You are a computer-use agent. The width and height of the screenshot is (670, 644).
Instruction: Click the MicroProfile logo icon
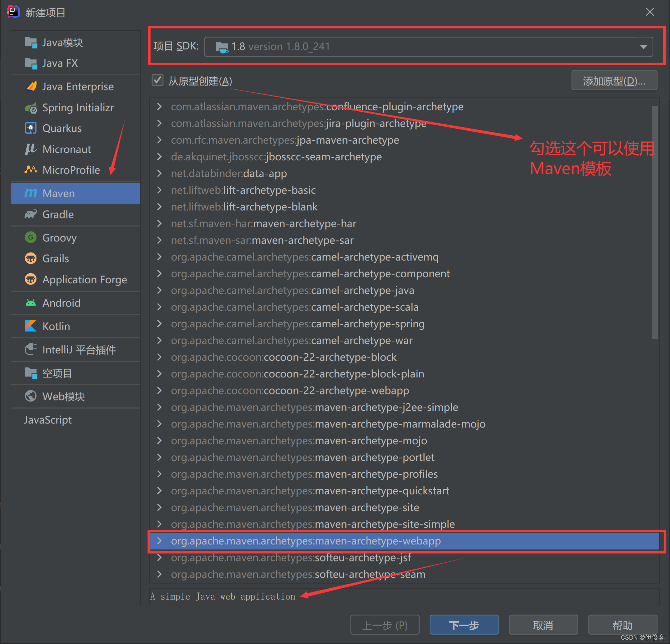click(31, 170)
